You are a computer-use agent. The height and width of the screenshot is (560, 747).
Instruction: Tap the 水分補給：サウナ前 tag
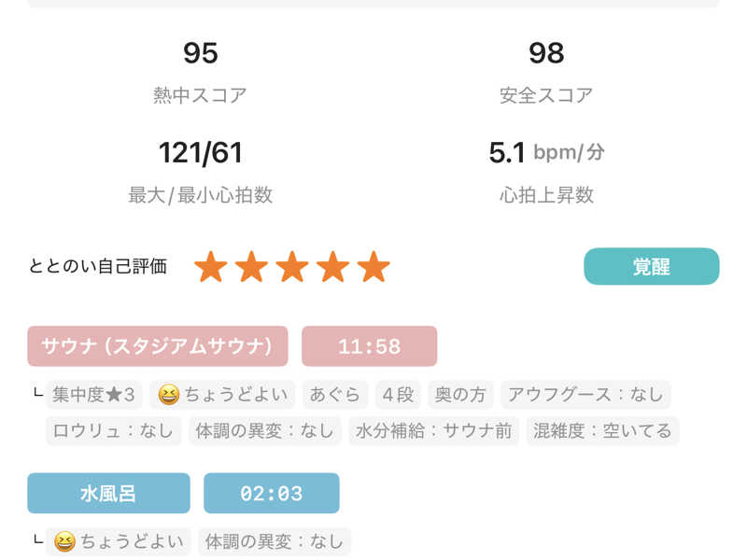pyautogui.click(x=433, y=430)
